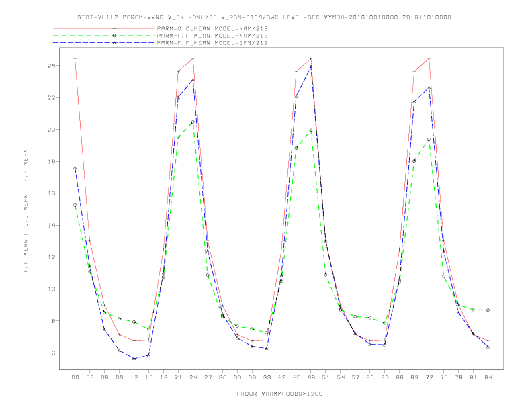This screenshot has width=532, height=411.
Task: Click x-axis tick label 48
Action: (311, 377)
